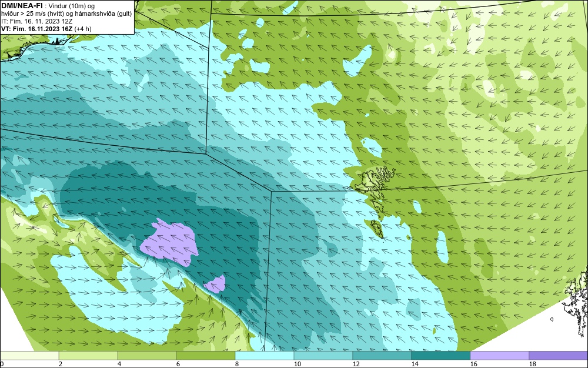Click the DMI/NEA-FI model title
The width and height of the screenshot is (588, 368).
tap(22, 6)
